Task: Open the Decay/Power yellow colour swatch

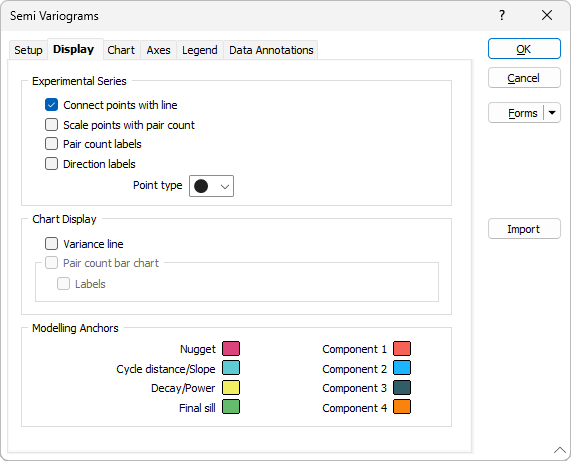Action: [231, 388]
